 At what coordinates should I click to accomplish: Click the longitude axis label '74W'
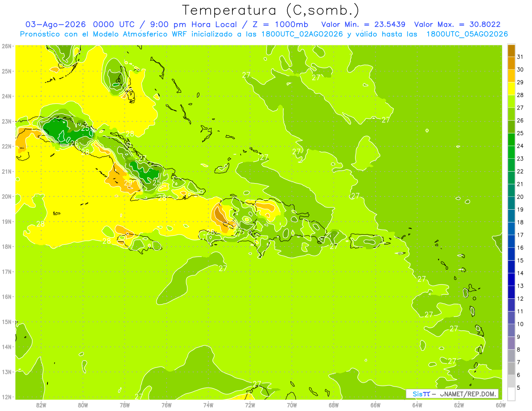[208, 405]
